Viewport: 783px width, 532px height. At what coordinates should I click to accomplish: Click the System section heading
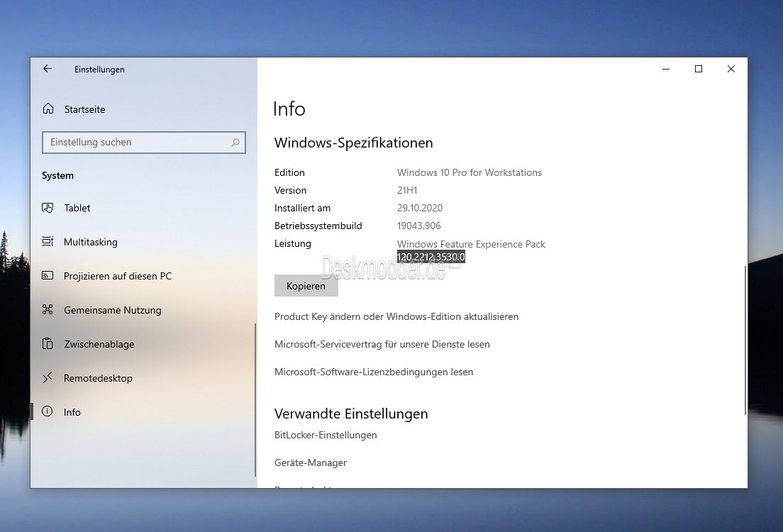coord(58,176)
